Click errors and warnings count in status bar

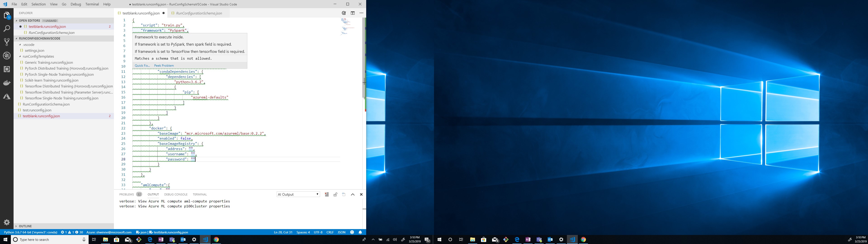[72, 232]
